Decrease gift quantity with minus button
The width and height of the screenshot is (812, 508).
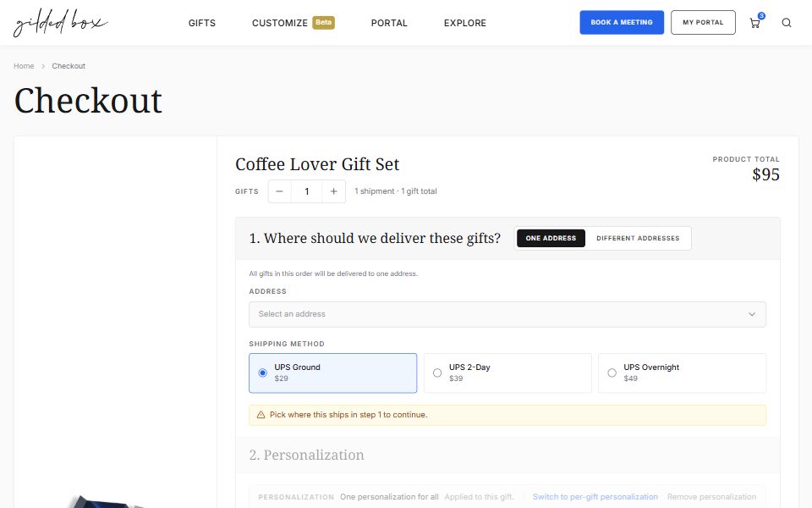[280, 191]
